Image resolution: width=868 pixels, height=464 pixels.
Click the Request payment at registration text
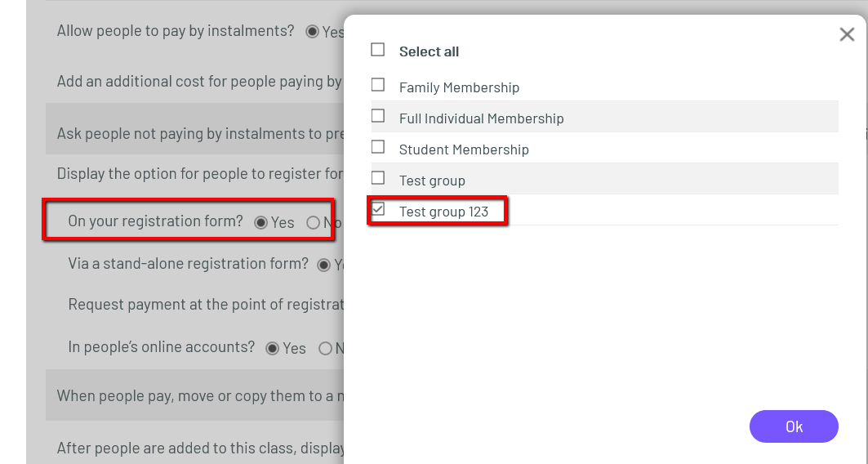click(205, 305)
